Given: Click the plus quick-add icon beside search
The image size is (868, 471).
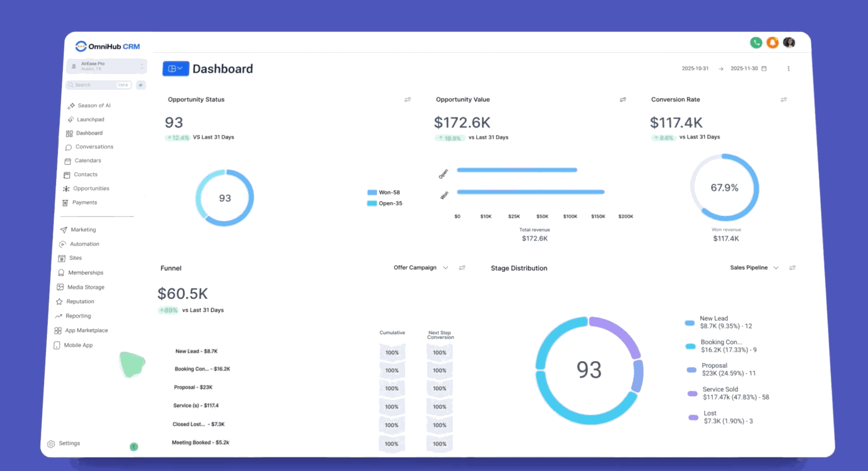Looking at the screenshot, I should point(141,85).
